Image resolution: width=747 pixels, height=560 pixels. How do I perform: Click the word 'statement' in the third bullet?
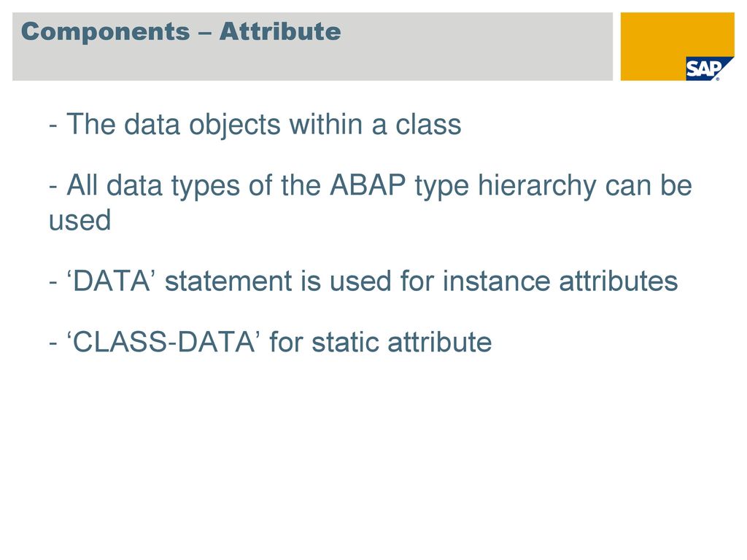228,281
